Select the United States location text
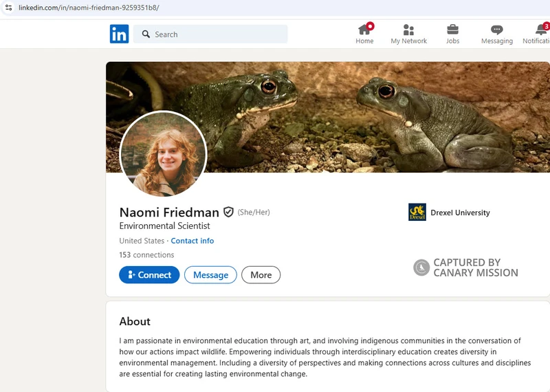 pos(142,241)
